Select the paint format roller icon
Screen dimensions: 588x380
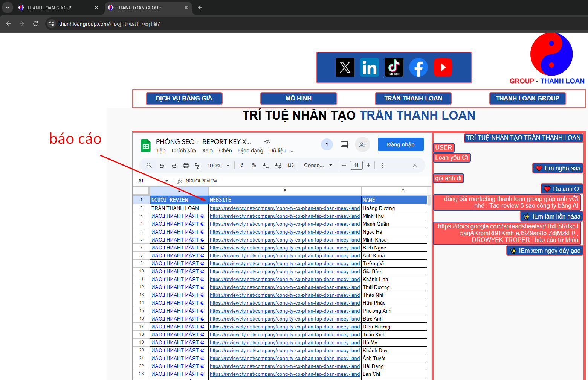click(x=198, y=166)
